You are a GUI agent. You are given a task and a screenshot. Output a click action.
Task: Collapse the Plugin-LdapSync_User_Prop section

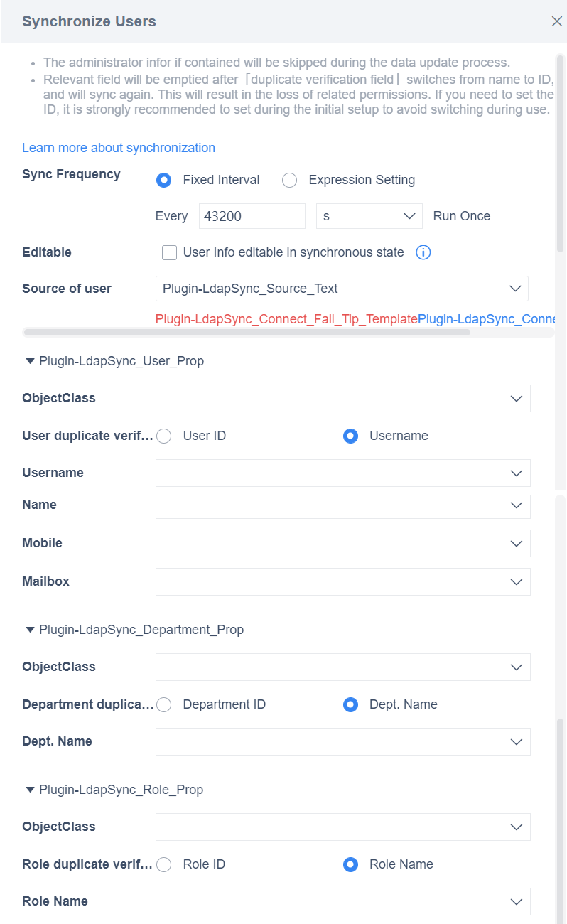[x=30, y=360]
